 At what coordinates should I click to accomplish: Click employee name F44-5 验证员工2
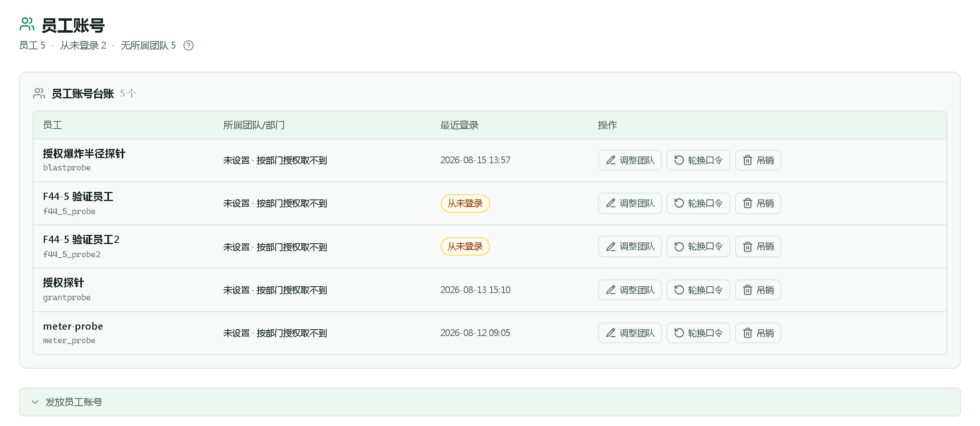81,240
